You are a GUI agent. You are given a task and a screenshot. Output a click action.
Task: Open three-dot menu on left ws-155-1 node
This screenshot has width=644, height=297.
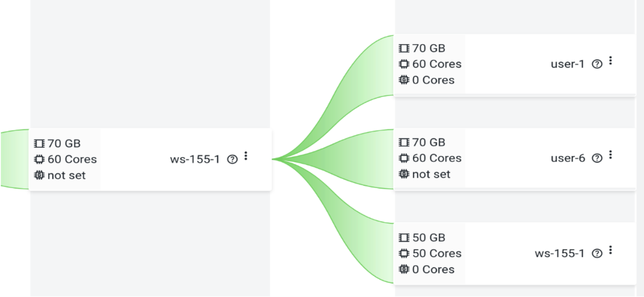pos(246,156)
